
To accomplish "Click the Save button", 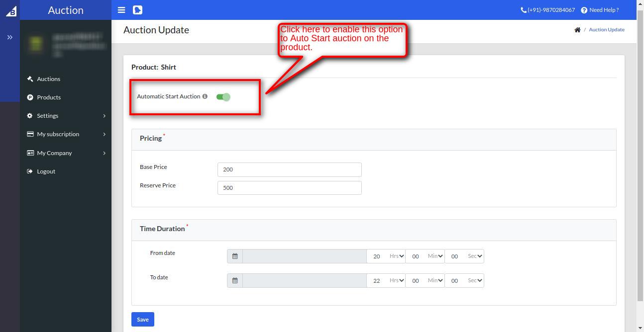I will 142,319.
